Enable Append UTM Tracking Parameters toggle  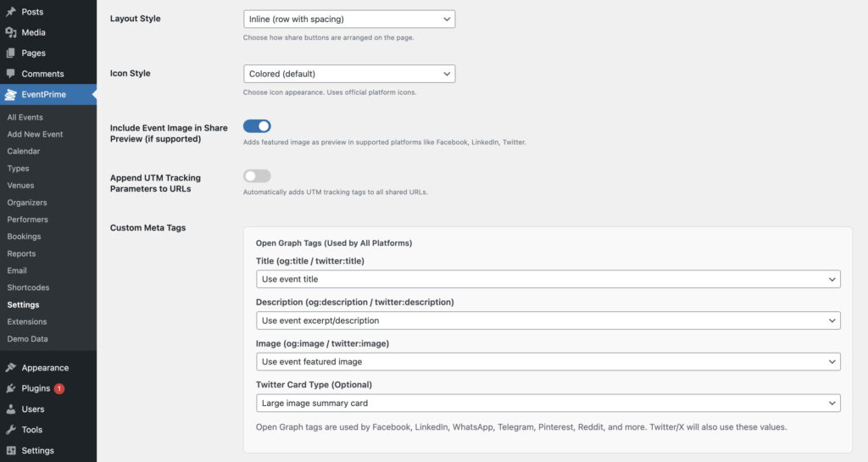point(257,176)
